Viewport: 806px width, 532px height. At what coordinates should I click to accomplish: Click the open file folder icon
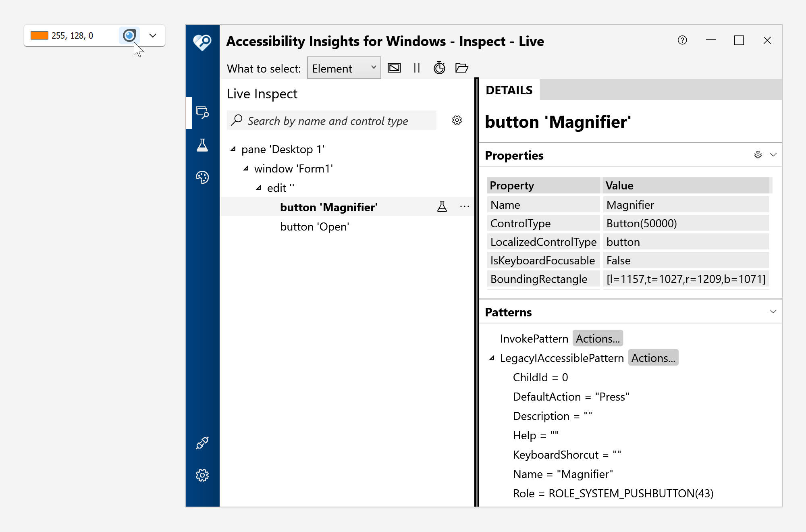coord(461,68)
